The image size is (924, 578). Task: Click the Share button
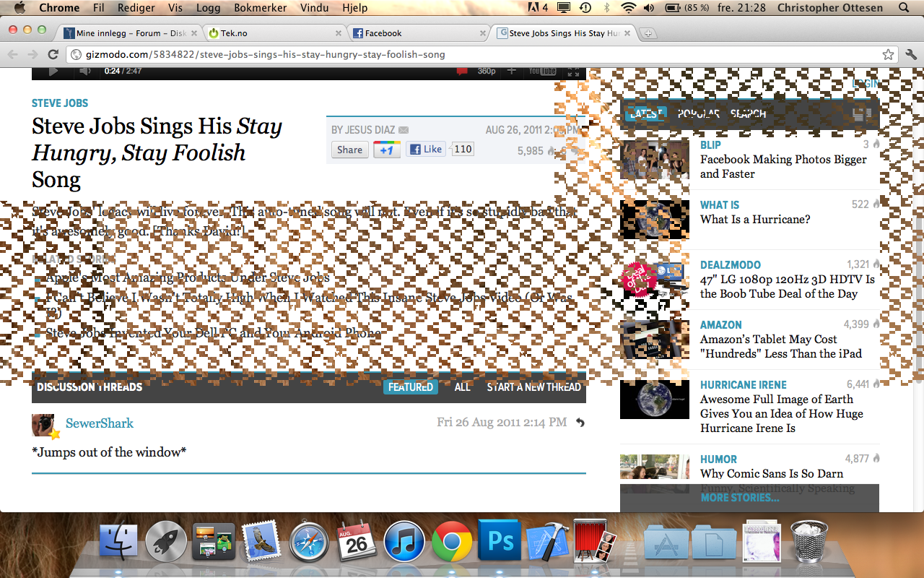point(349,150)
